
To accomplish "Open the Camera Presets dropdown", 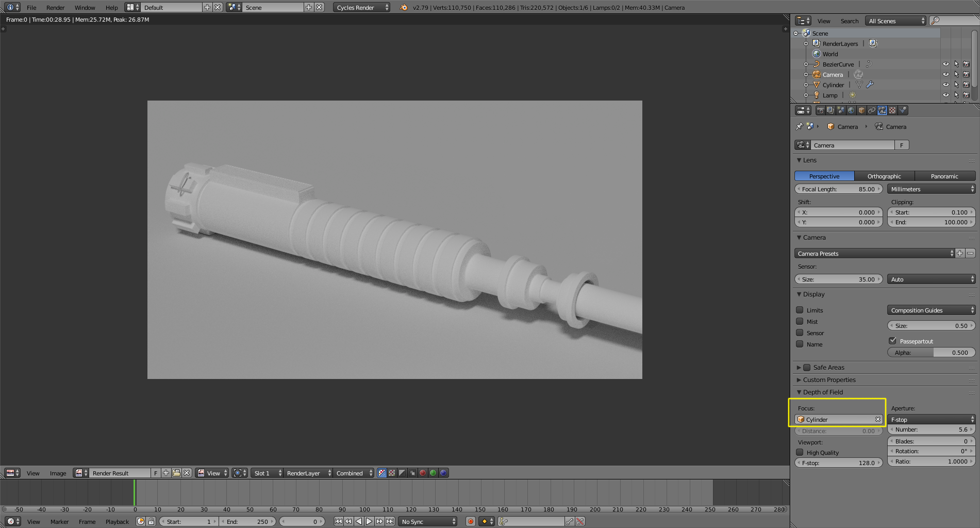I will (x=874, y=253).
